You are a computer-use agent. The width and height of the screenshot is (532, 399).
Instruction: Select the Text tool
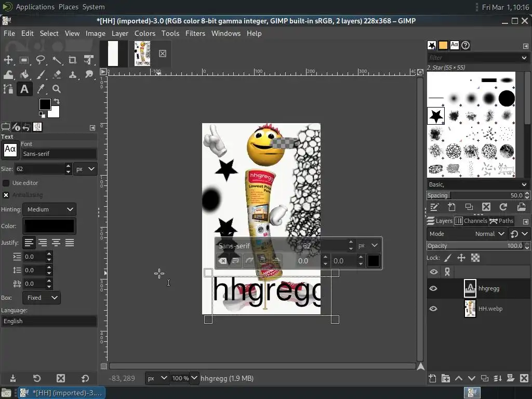pyautogui.click(x=24, y=89)
